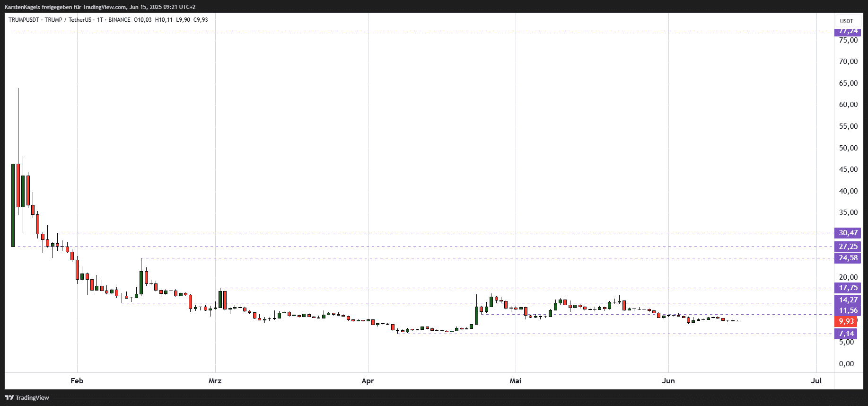Select the Jun marker on time axis
The height and width of the screenshot is (406, 868).
668,381
